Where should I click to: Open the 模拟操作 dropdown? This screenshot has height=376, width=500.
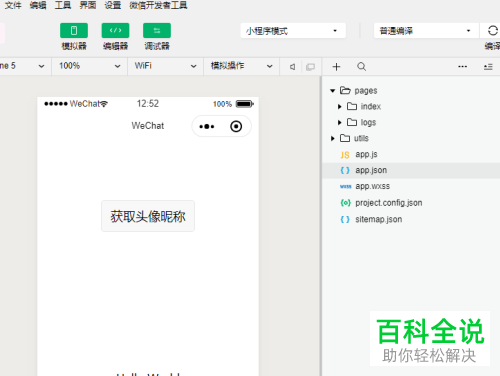point(242,66)
